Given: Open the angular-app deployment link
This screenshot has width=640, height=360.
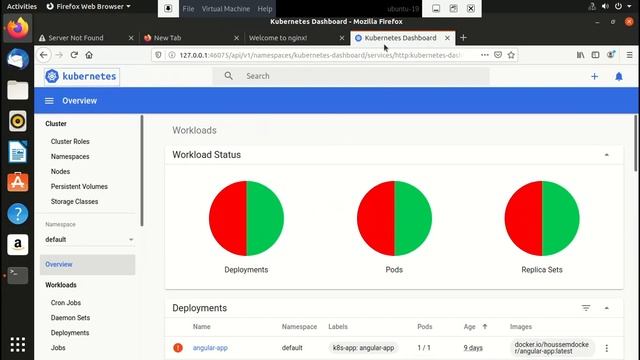Looking at the screenshot, I should point(210,348).
